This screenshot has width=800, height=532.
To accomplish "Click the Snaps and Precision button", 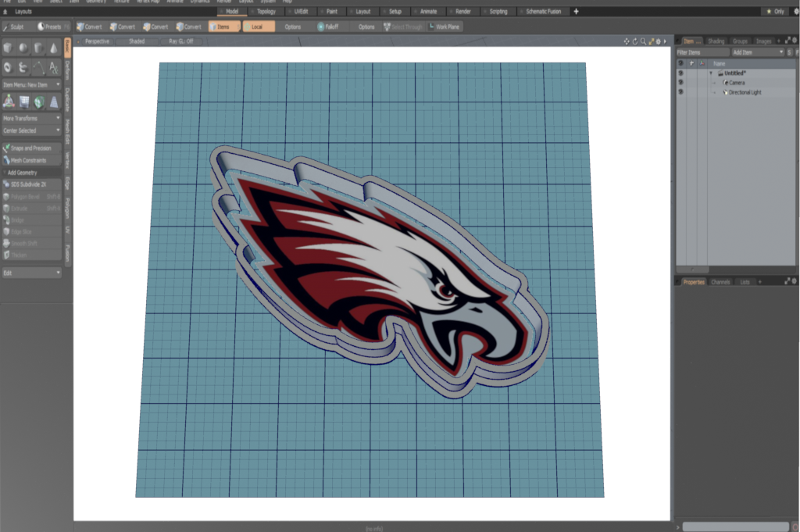I will tap(31, 148).
